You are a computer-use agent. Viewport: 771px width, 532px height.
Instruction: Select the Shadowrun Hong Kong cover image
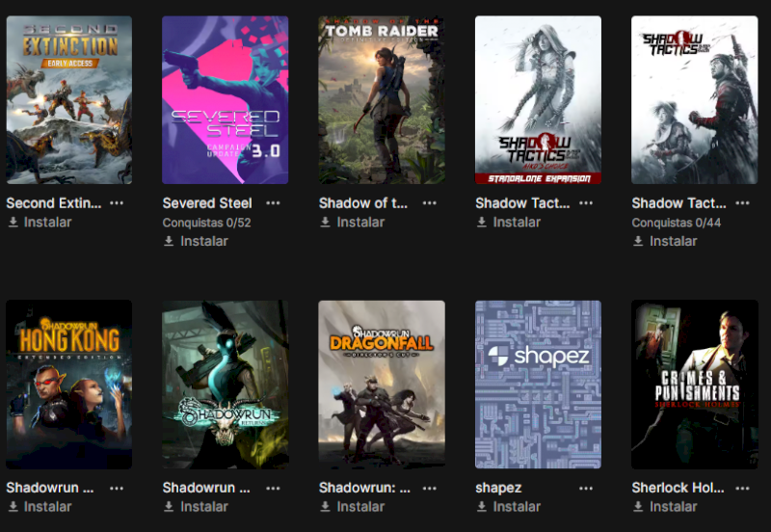(68, 385)
